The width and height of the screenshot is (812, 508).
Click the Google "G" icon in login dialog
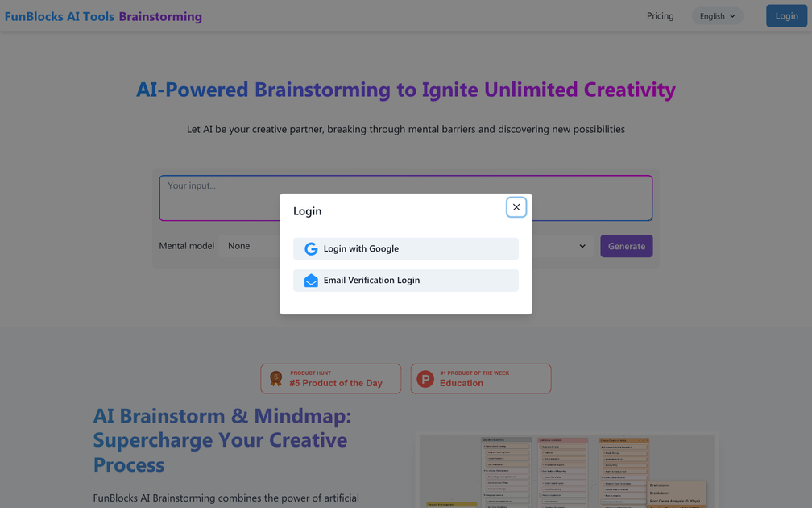[311, 248]
